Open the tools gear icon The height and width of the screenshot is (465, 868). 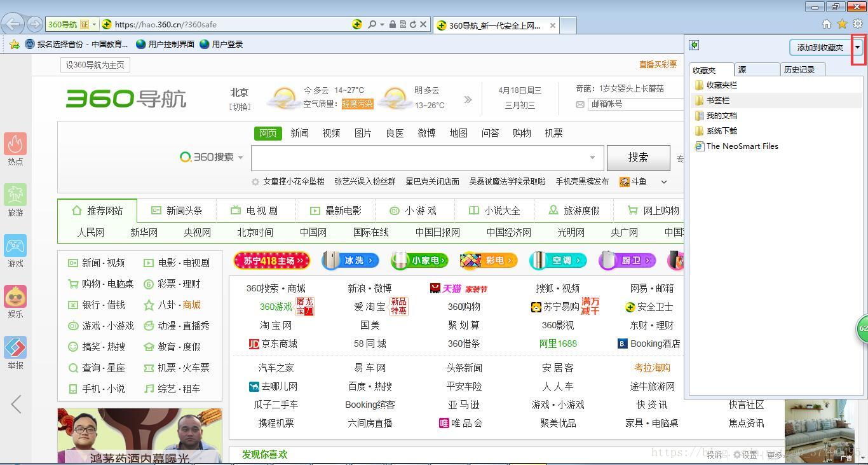tap(857, 24)
